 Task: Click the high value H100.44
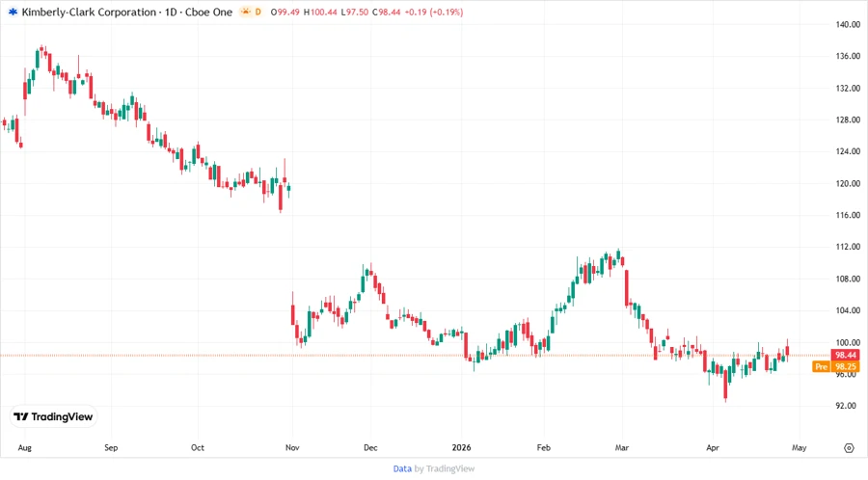pyautogui.click(x=320, y=12)
